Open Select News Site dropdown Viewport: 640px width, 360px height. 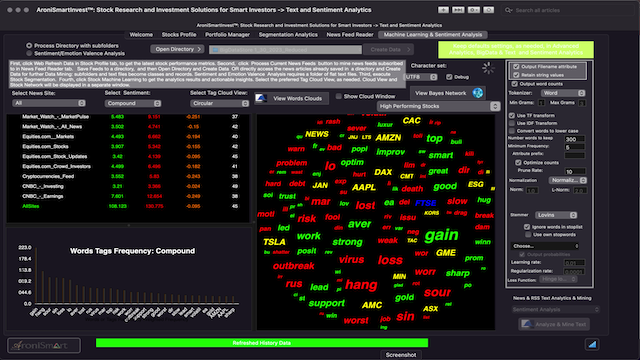pos(48,103)
